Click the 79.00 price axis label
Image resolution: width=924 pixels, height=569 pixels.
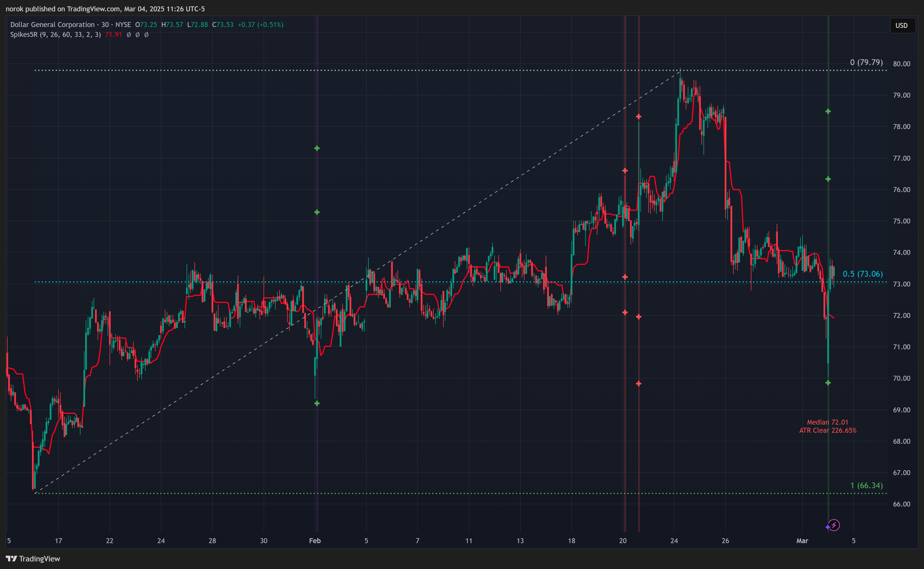click(901, 95)
